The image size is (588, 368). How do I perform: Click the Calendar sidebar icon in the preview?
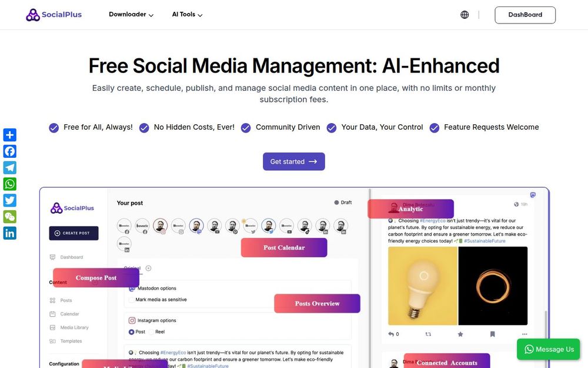52,314
